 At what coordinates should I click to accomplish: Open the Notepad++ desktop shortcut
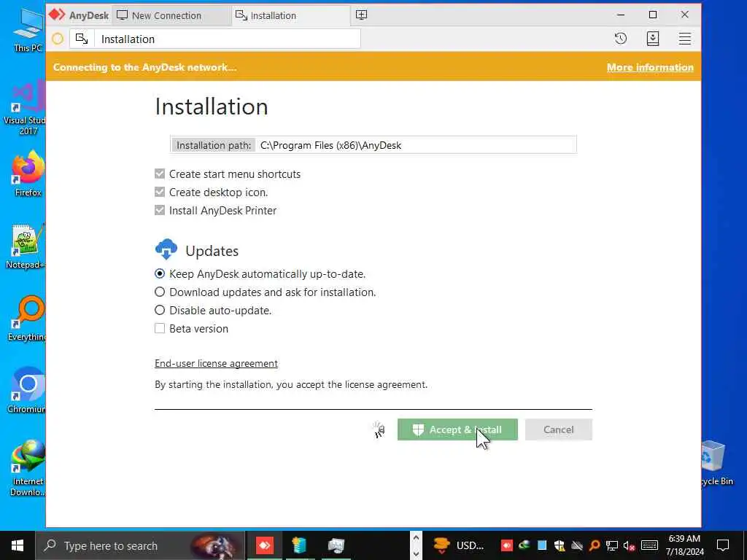click(x=26, y=246)
